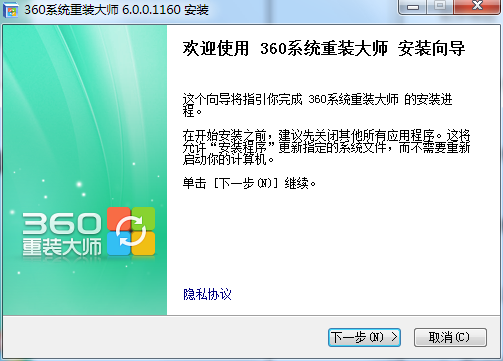Cancel setup with the 取消(C) button

coord(450,337)
